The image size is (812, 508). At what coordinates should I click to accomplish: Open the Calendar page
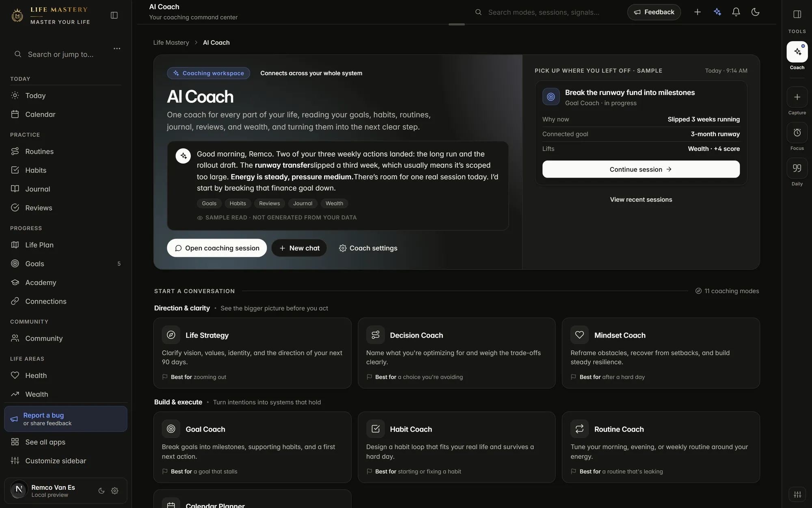tap(66, 114)
